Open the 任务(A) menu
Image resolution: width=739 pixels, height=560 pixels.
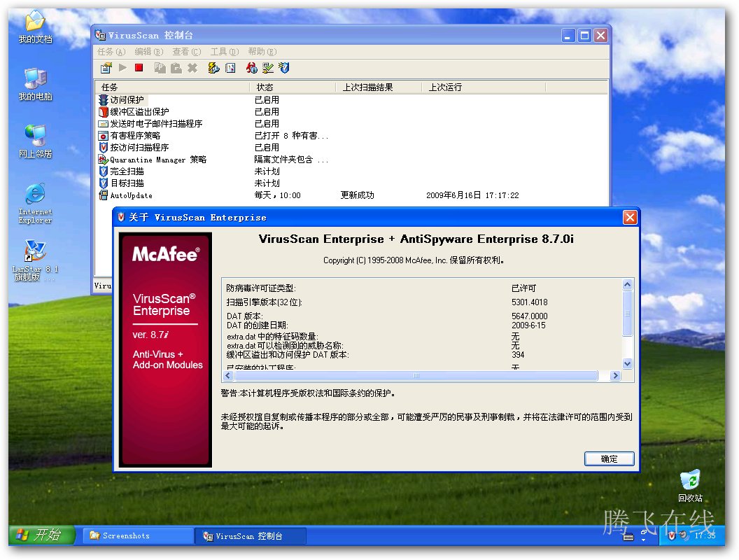tap(111, 52)
